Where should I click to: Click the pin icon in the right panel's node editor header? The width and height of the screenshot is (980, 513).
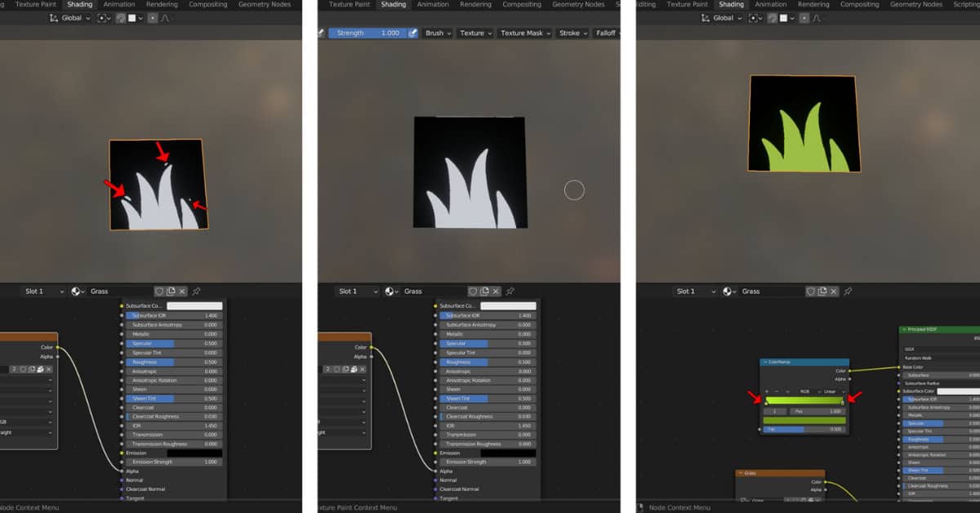848,291
